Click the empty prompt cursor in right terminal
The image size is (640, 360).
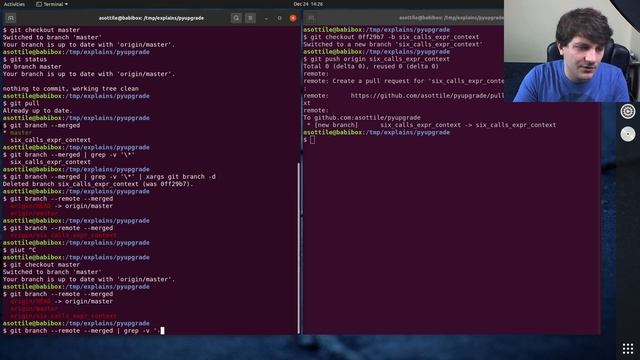(x=312, y=140)
